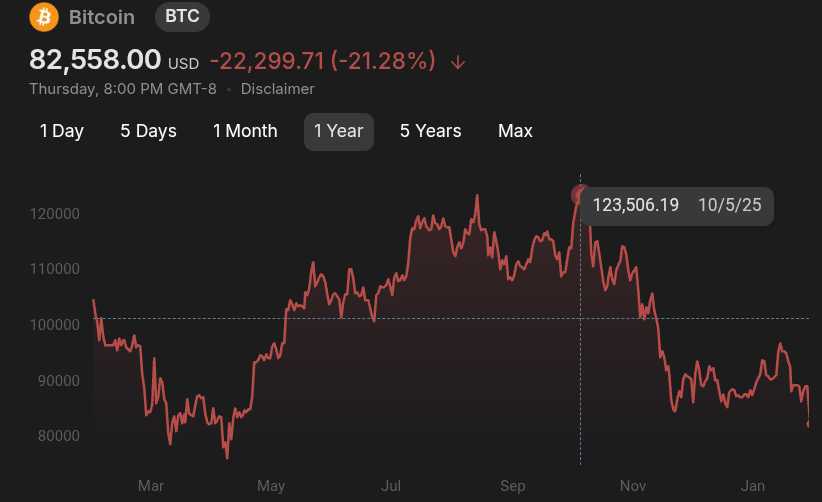Click the 123,506.19 price tooltip
This screenshot has height=502, width=822.
[677, 205]
